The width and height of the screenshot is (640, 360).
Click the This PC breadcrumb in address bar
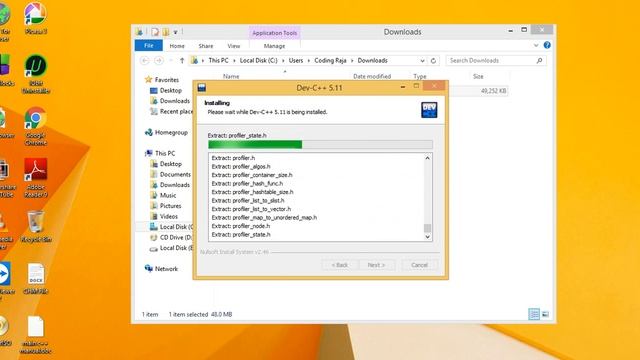coord(218,60)
